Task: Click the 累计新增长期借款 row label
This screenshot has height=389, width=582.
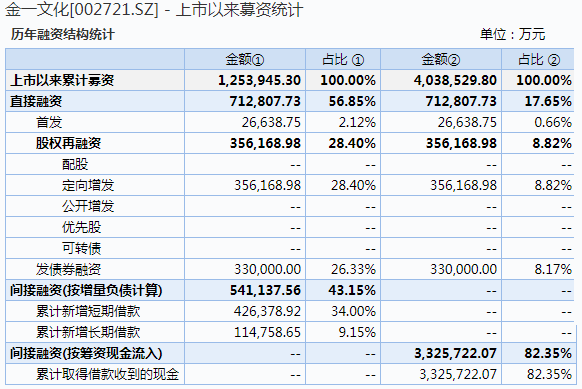Action: (x=88, y=332)
